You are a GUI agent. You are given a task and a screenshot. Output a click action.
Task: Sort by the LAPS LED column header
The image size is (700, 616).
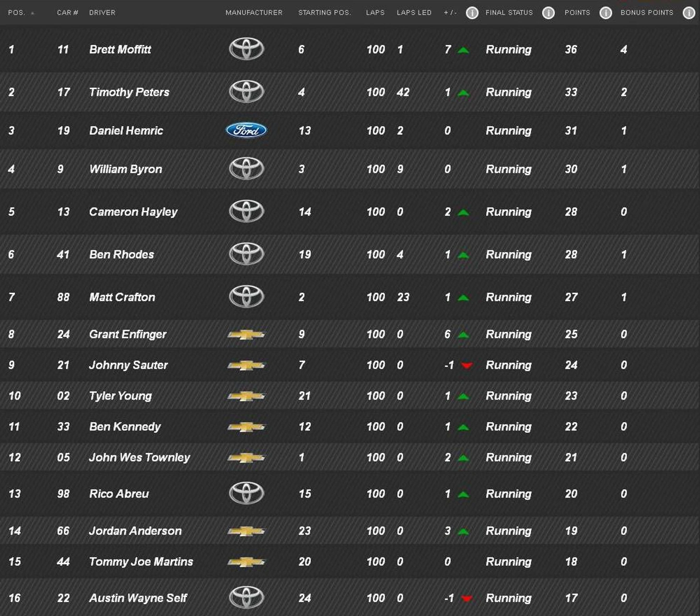(414, 12)
